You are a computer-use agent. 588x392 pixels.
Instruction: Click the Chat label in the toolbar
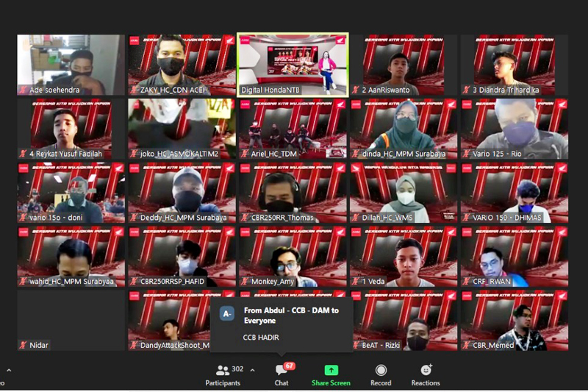(282, 383)
